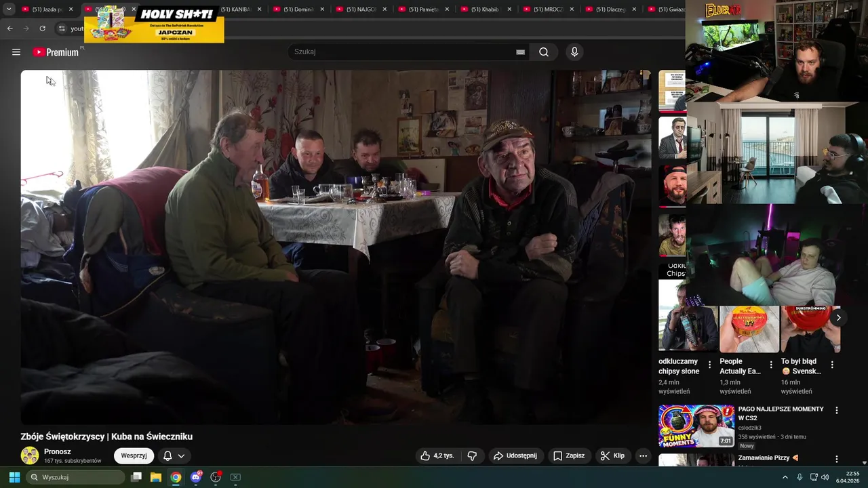Image resolution: width=868 pixels, height=488 pixels.
Task: Go to YouTube Premium home logo
Action: click(x=56, y=52)
